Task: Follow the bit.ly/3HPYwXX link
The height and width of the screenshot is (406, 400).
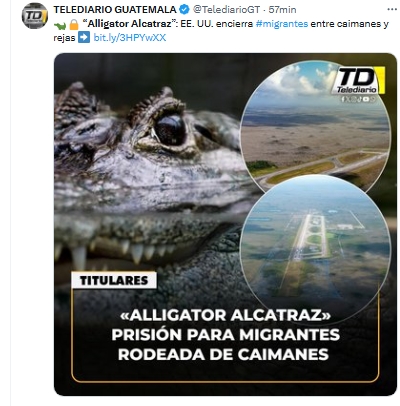Action: pos(130,38)
